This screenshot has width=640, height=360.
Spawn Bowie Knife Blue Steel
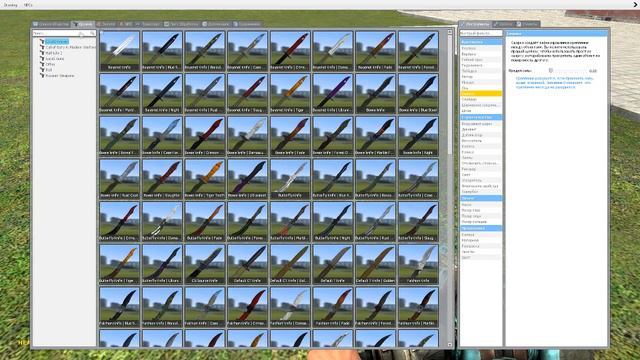tap(418, 93)
